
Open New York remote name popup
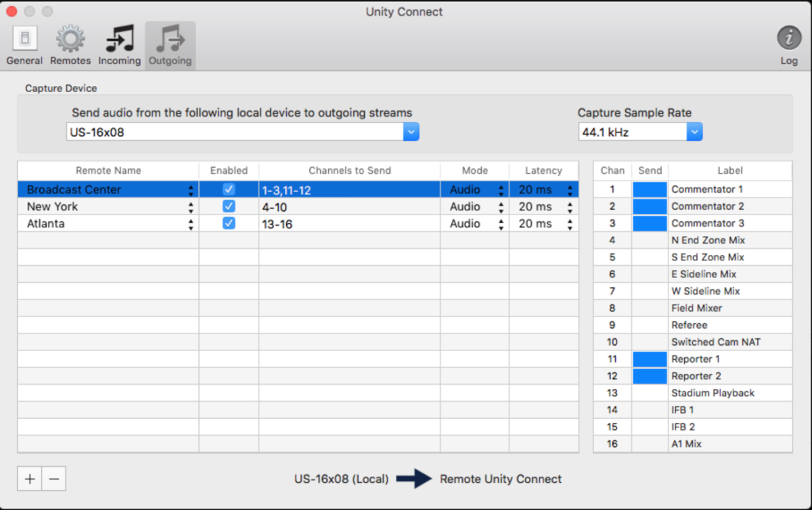coord(191,207)
